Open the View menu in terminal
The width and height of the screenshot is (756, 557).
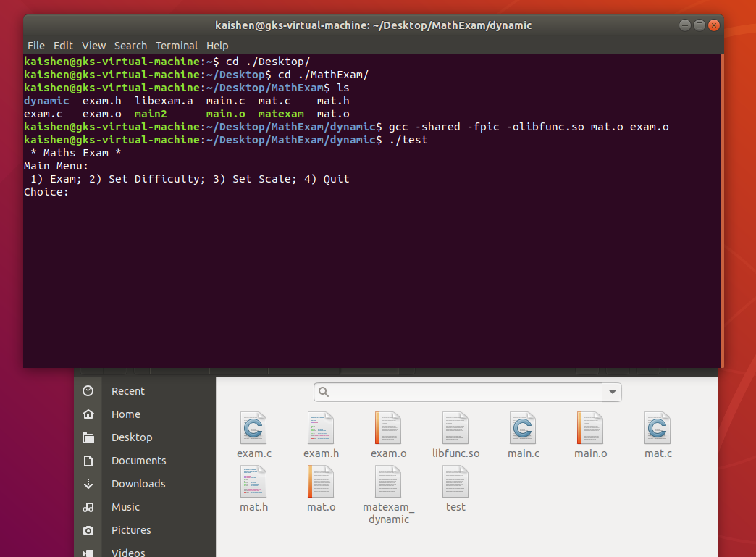(x=93, y=46)
